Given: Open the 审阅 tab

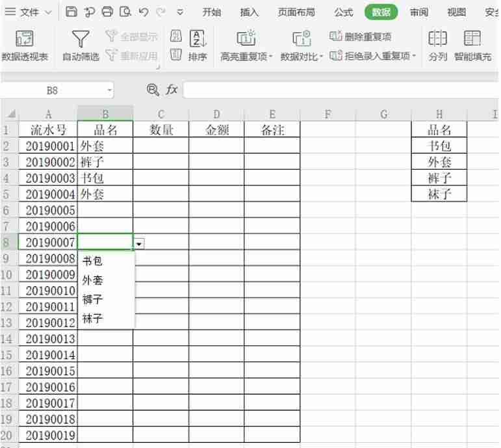Looking at the screenshot, I should (419, 12).
